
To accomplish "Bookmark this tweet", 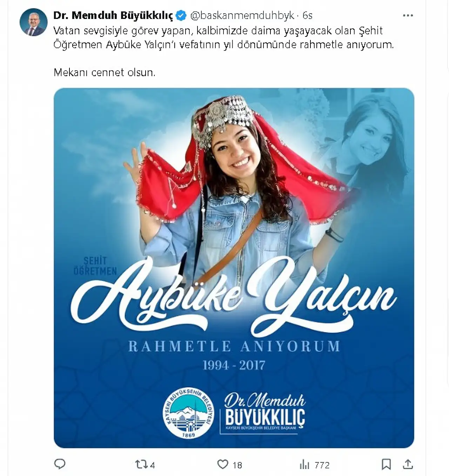I will coord(386,464).
